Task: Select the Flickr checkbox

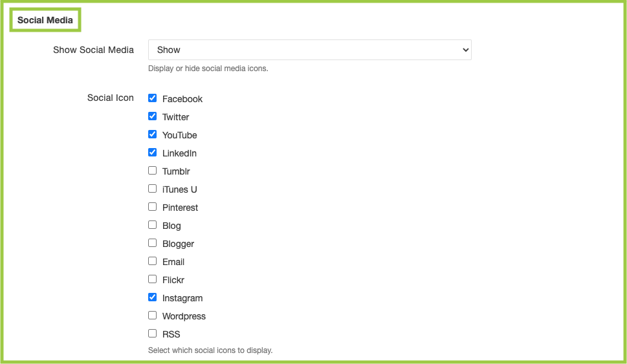Action: [x=152, y=279]
